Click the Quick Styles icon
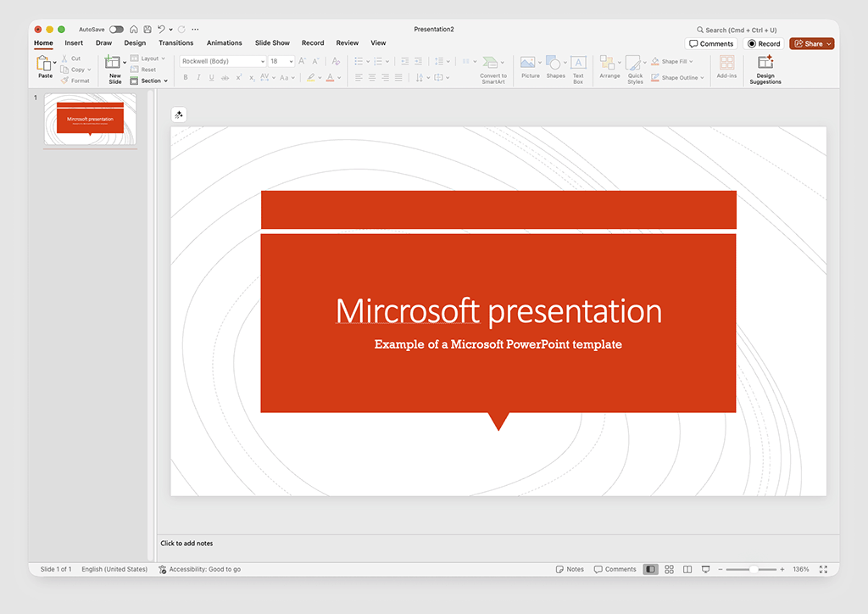Image resolution: width=868 pixels, height=614 pixels. 632,63
